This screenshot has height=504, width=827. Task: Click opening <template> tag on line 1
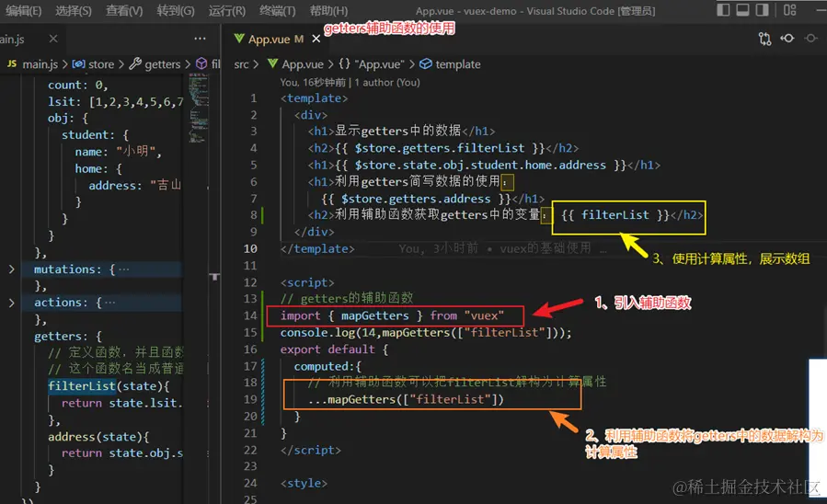314,98
